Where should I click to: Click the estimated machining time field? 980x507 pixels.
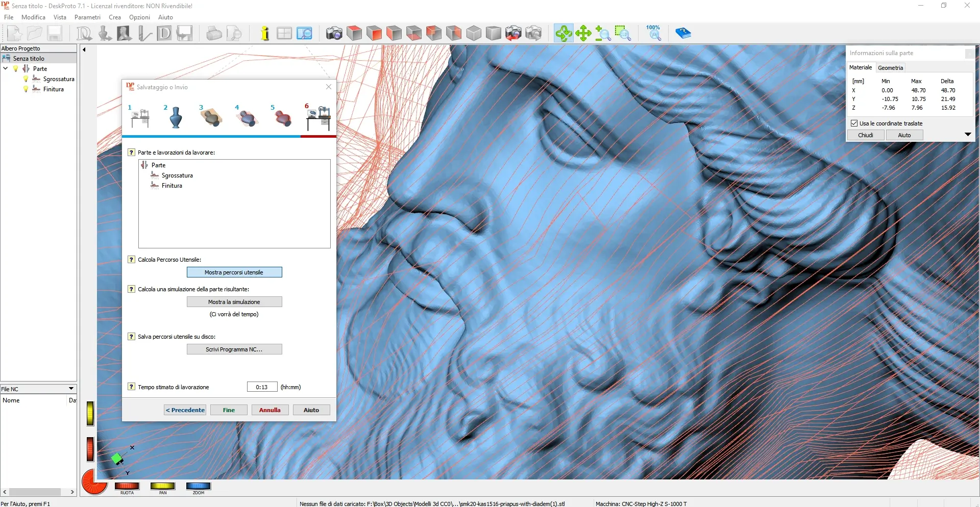(262, 387)
